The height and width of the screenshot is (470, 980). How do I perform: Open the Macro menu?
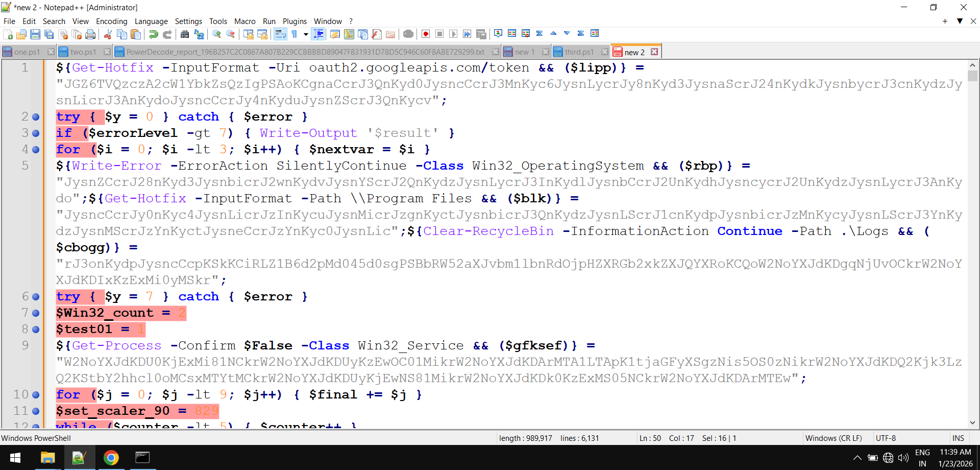(245, 21)
